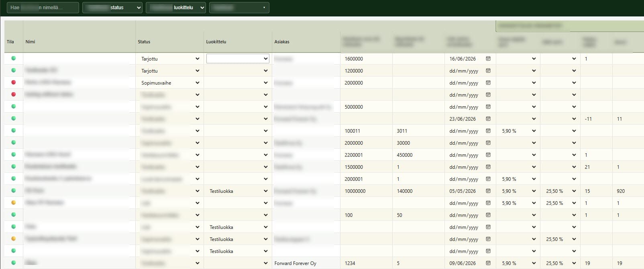Open calendar icon in the 2000001 row
The width and height of the screenshot is (644, 269).
click(x=488, y=179)
